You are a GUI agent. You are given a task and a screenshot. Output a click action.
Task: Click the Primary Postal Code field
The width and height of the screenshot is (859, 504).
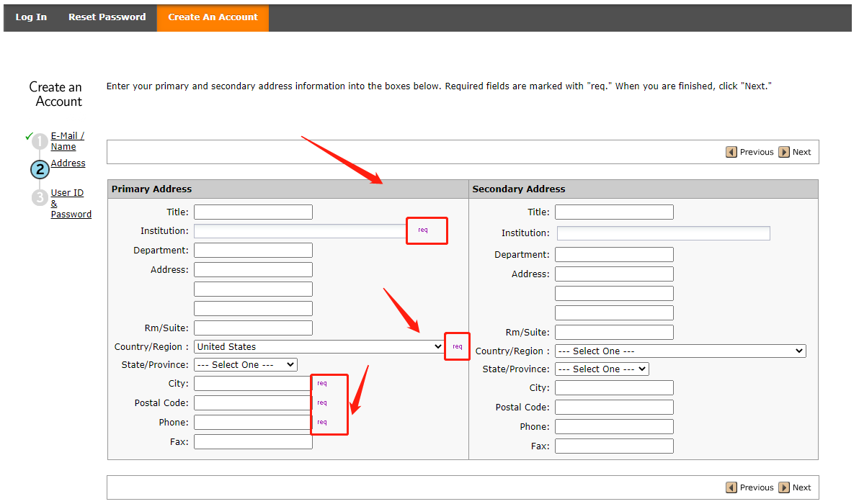(x=252, y=403)
